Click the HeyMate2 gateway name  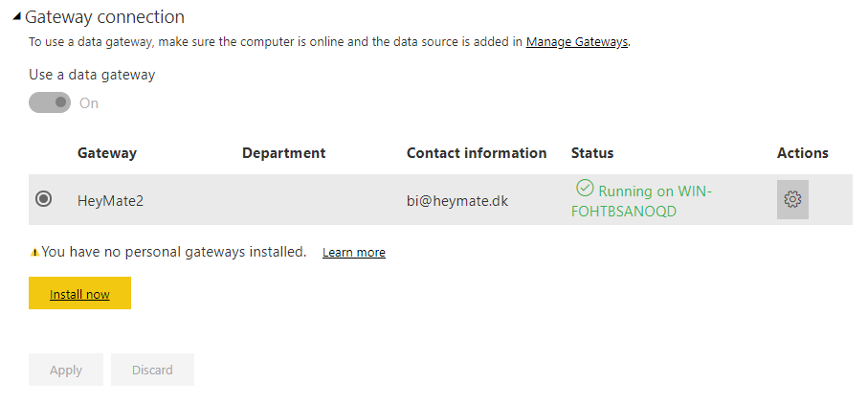coord(110,200)
